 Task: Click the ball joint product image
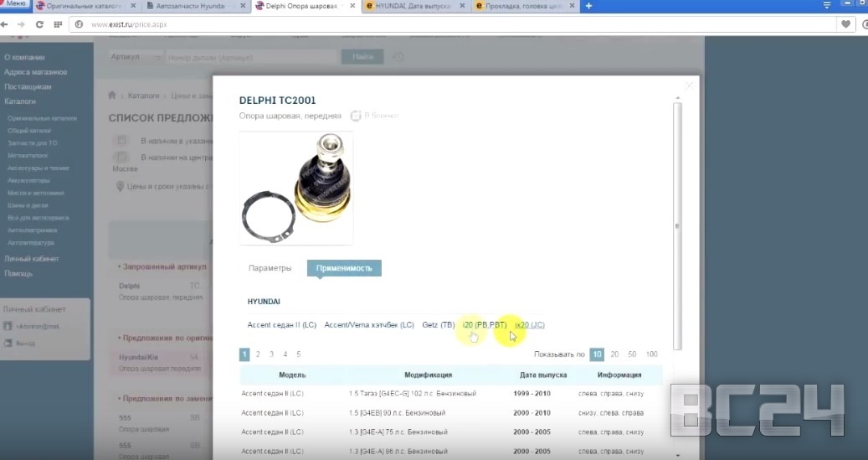coord(296,188)
